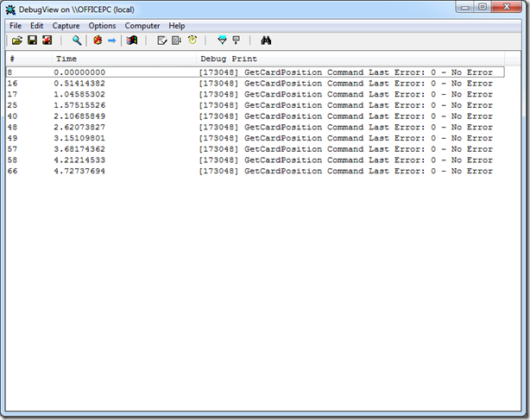Select log row number 57
The image size is (530, 420).
coord(256,149)
